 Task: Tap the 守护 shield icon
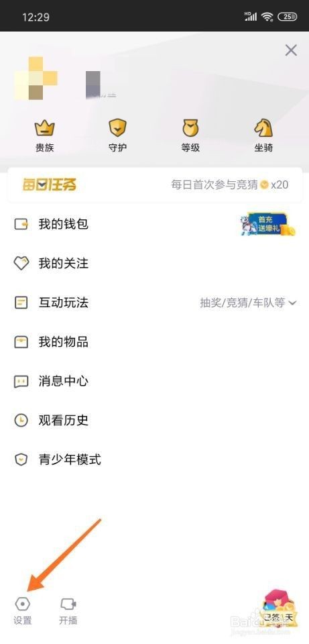(x=117, y=128)
